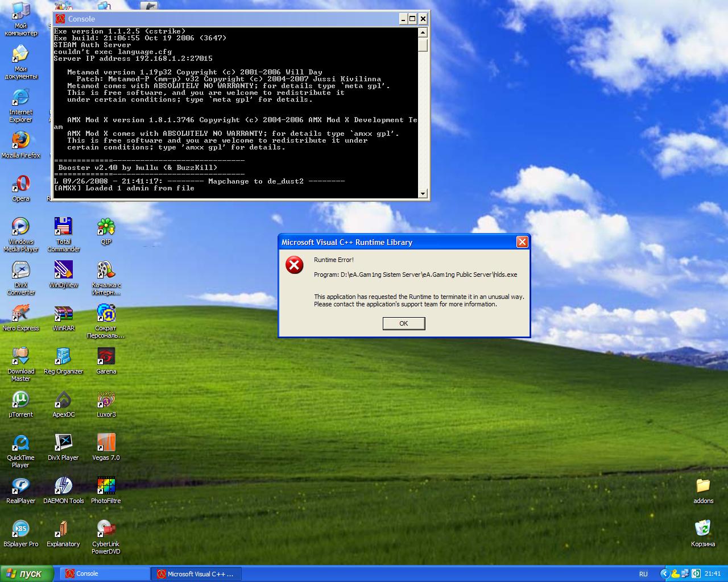Click the network computers tray icon

686,574
